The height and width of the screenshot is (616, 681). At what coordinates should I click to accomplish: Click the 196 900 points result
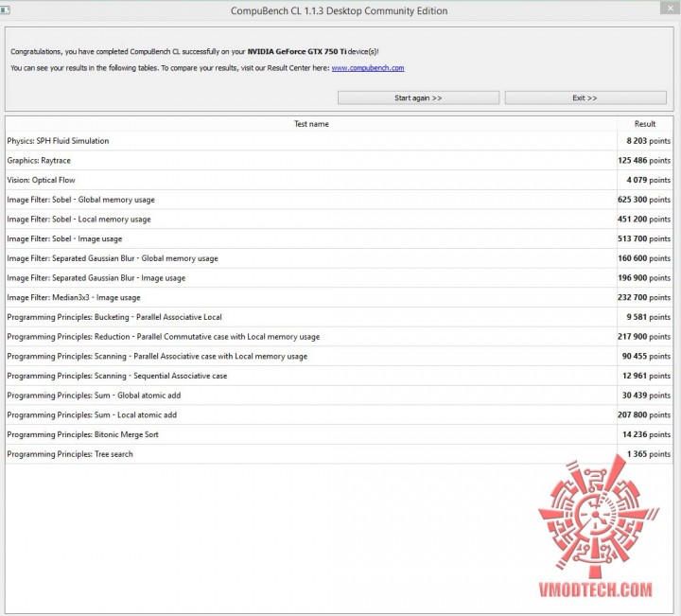[644, 277]
